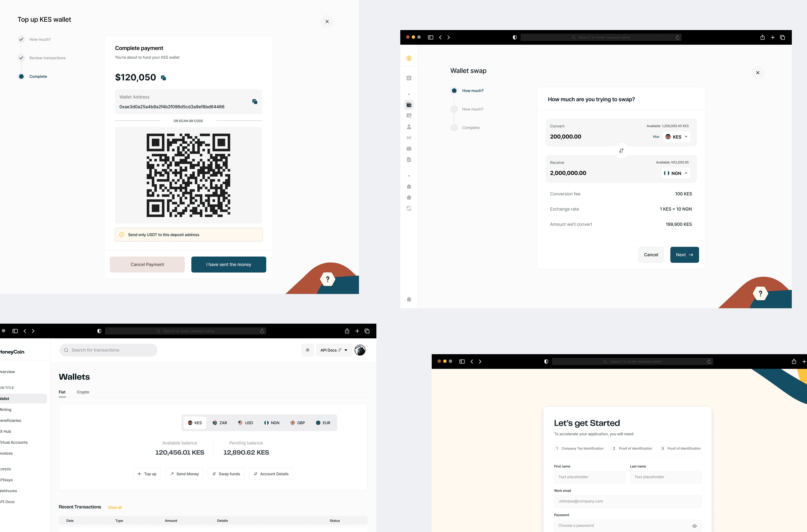
Task: Click the notification bell icon
Action: click(x=307, y=350)
